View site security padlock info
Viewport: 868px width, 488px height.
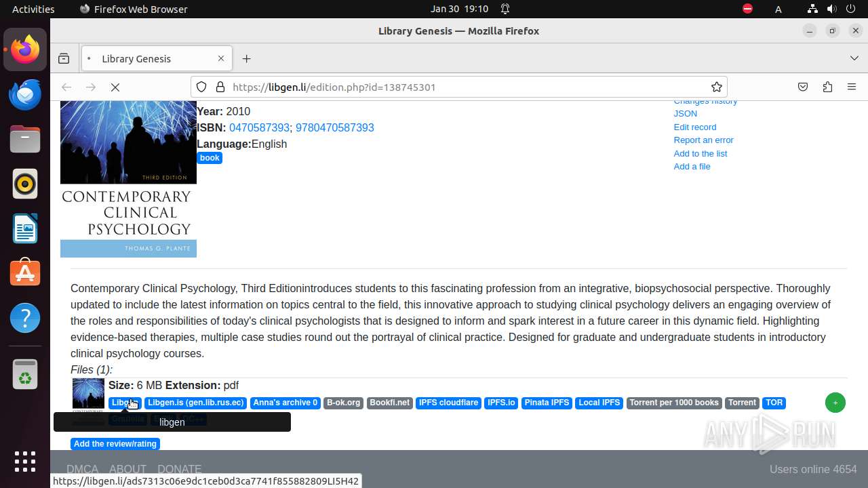pos(220,87)
